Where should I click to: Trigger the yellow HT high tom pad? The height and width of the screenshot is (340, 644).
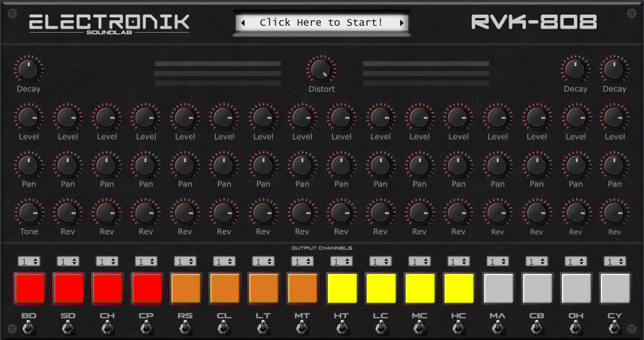342,289
